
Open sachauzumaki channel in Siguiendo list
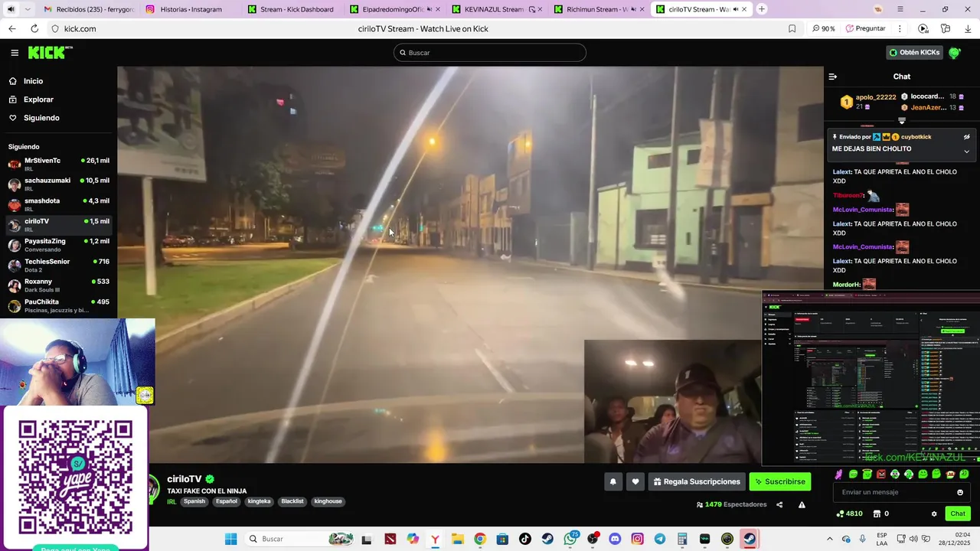58,184
